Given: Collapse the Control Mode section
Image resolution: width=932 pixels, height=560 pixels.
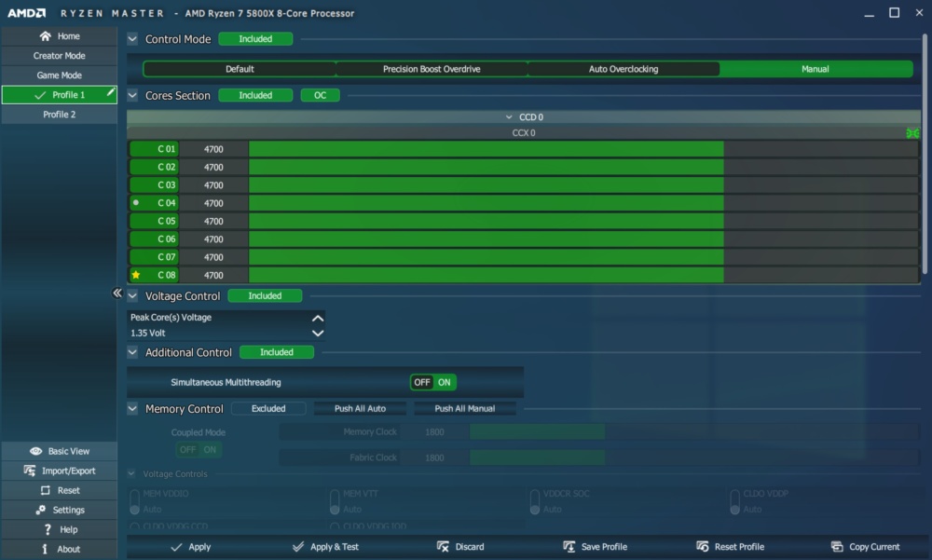Looking at the screenshot, I should tap(132, 39).
